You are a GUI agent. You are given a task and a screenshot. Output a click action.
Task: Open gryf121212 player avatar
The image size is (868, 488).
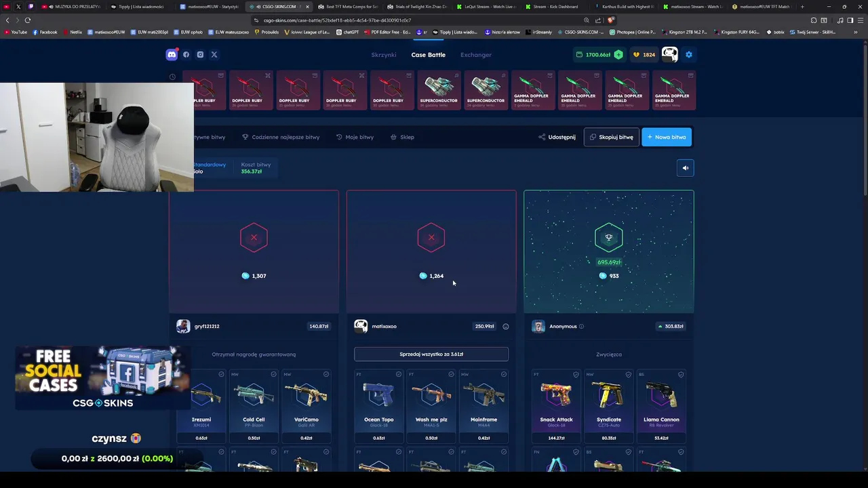[x=183, y=327]
